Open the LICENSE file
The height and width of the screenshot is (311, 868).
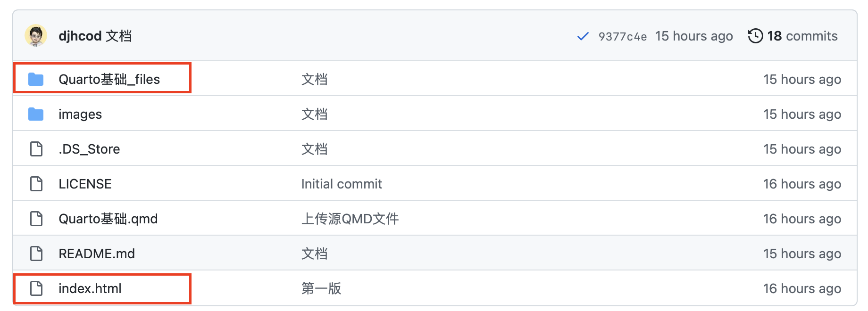point(85,183)
